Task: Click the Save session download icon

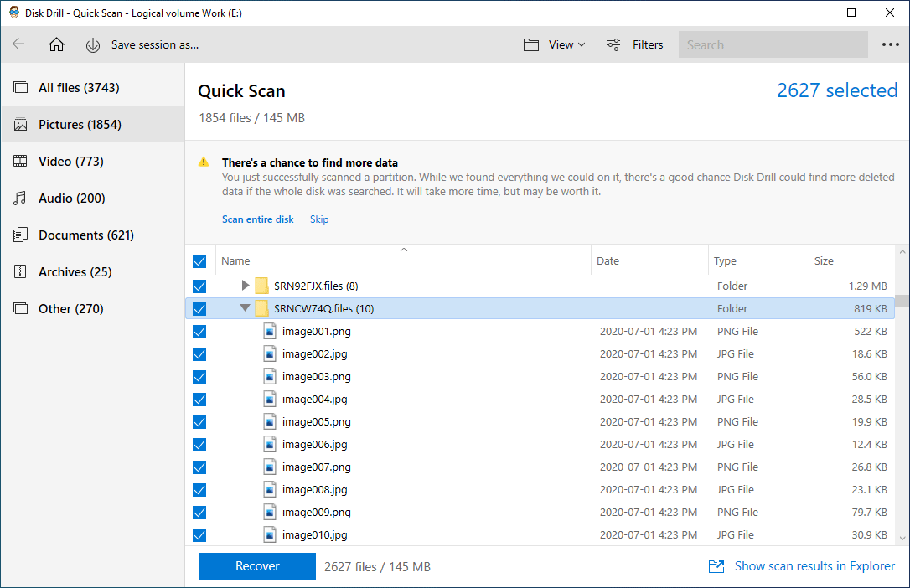Action: click(93, 44)
